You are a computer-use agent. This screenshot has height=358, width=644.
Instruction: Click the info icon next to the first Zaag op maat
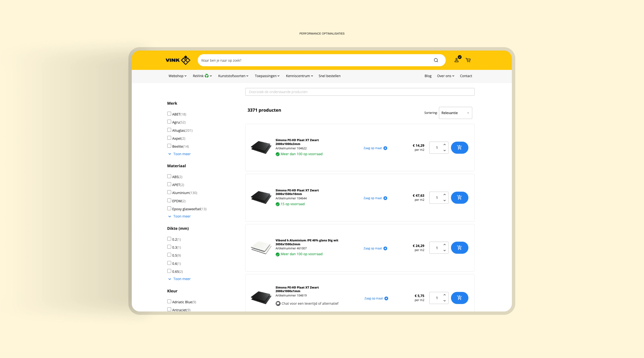[385, 148]
